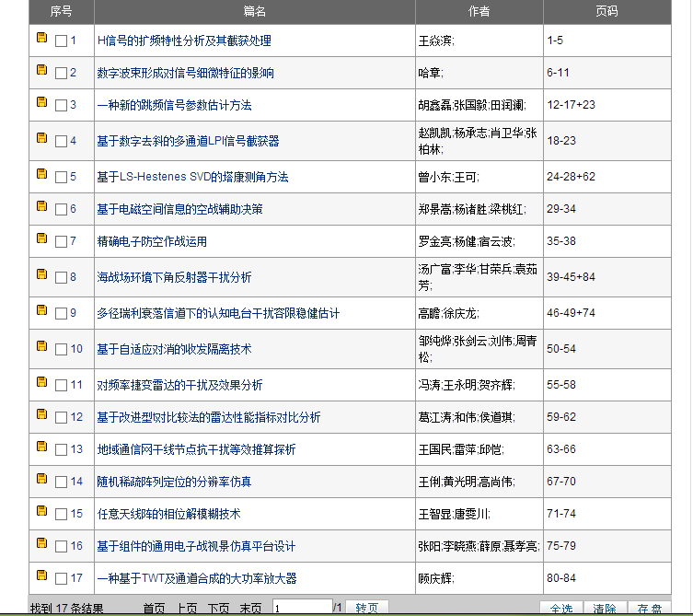Select the checkbox for article 16
This screenshot has width=693, height=616.
tap(61, 546)
